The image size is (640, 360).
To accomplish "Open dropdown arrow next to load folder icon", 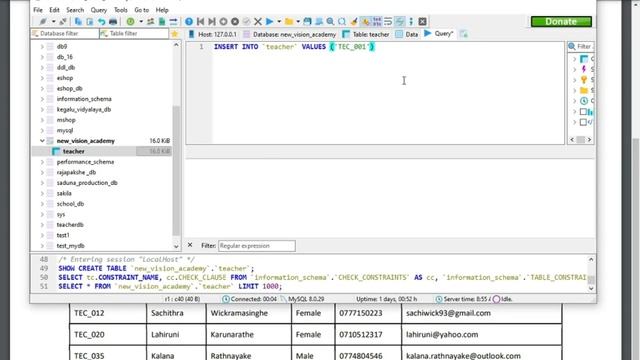I will coord(298,22).
